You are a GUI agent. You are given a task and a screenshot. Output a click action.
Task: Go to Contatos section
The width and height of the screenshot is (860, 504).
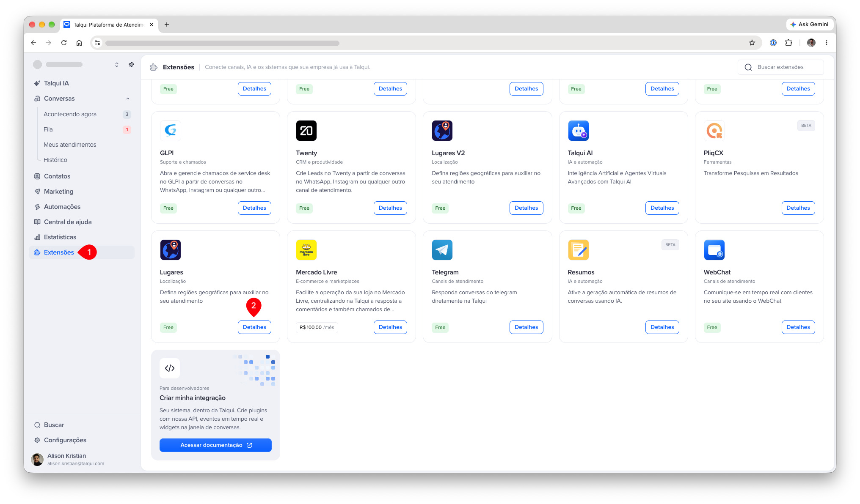[x=82, y=176]
